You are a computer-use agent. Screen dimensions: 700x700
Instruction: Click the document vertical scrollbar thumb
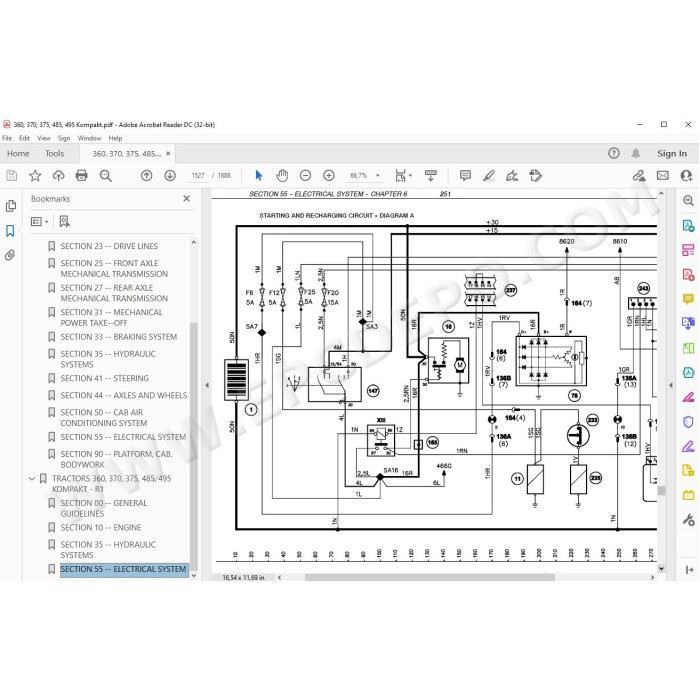pyautogui.click(x=661, y=491)
